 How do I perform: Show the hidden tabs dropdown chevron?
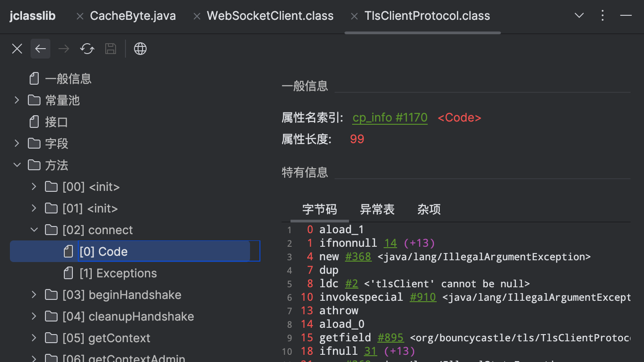(x=579, y=16)
